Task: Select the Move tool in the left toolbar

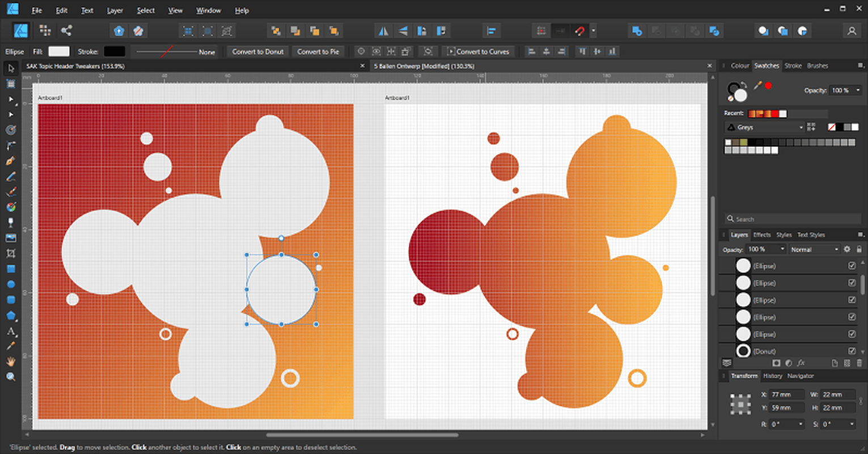Action: (11, 69)
